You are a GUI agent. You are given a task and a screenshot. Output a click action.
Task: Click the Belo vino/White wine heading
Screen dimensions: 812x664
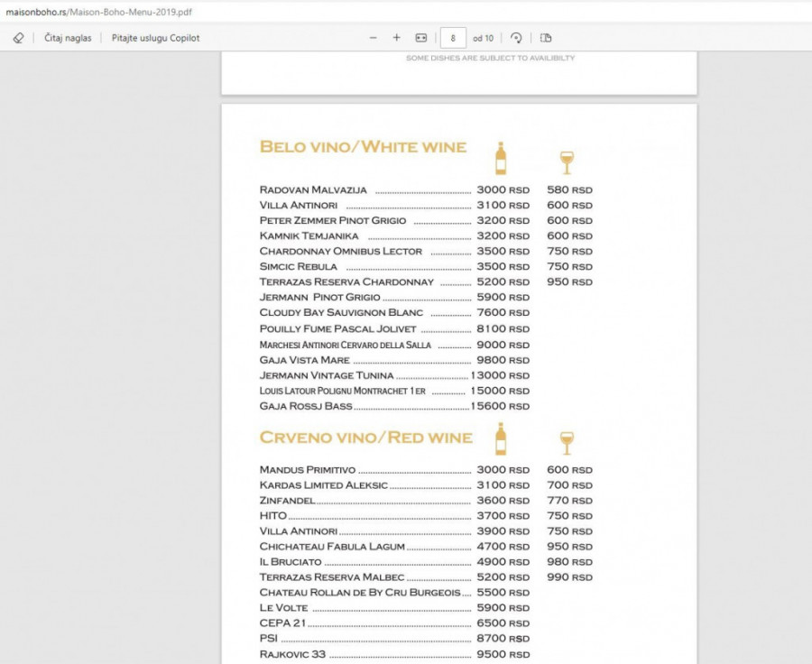tap(363, 147)
